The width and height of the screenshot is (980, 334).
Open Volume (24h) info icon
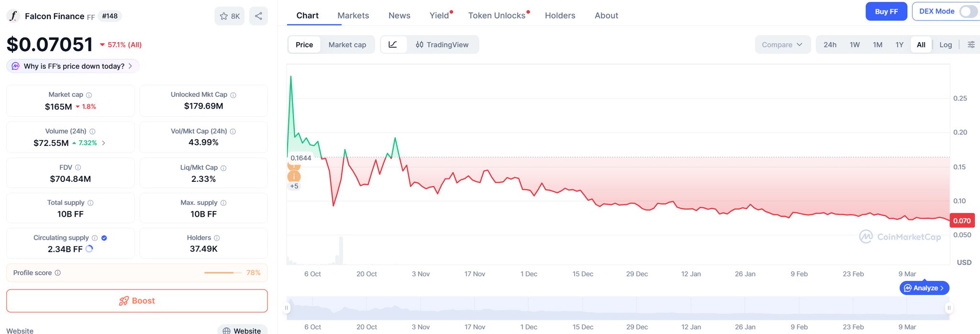pyautogui.click(x=92, y=132)
